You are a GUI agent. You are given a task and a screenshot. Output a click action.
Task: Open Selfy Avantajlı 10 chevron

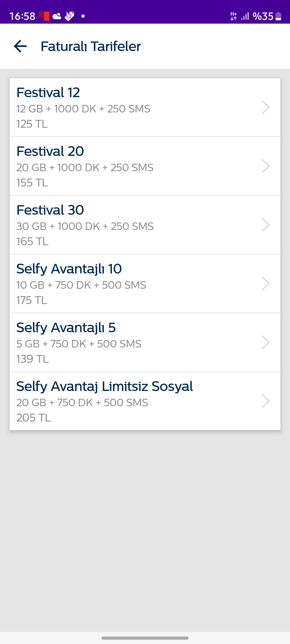click(x=265, y=284)
